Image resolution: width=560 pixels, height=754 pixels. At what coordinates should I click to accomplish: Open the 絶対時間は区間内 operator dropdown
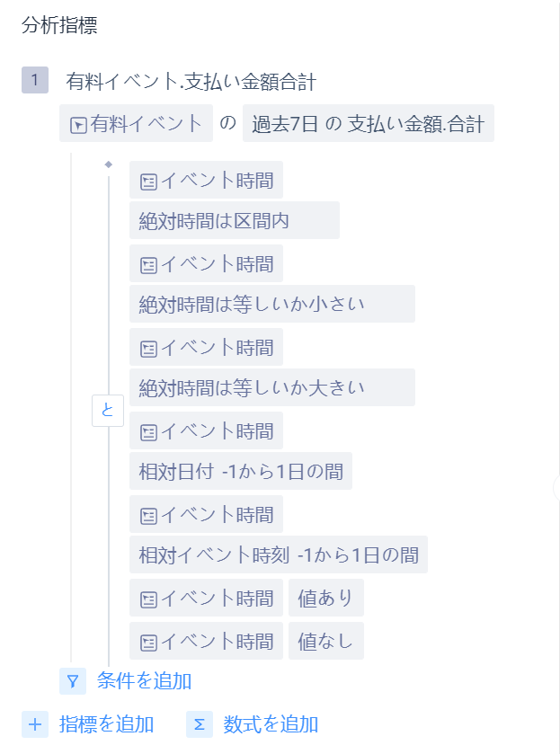[235, 220]
